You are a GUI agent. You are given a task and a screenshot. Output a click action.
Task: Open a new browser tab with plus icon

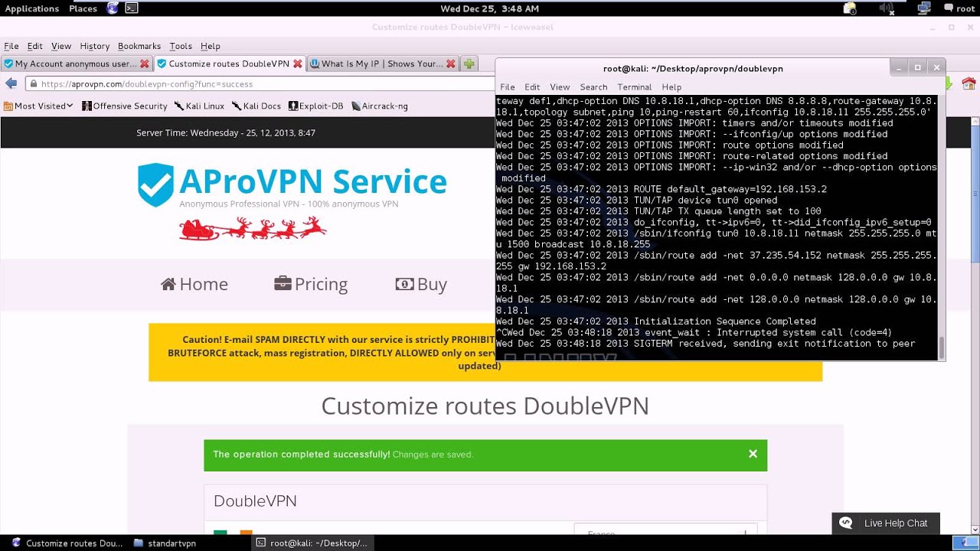pos(469,64)
